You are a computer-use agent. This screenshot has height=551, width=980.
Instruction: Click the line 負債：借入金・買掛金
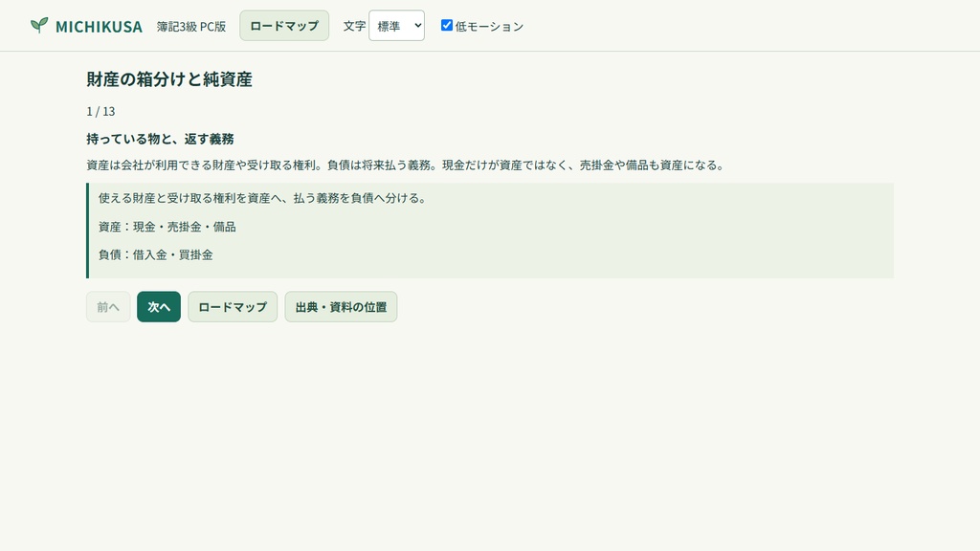pos(156,254)
